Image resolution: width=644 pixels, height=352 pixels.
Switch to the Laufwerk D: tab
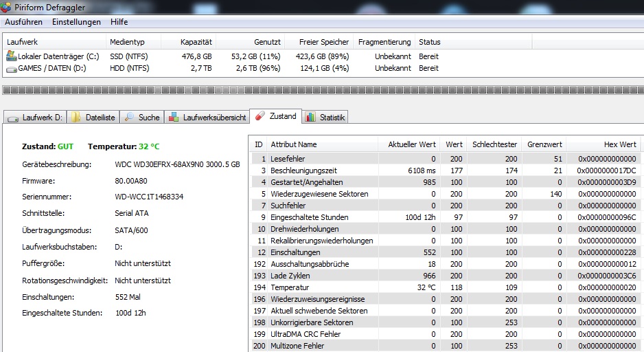(35, 117)
